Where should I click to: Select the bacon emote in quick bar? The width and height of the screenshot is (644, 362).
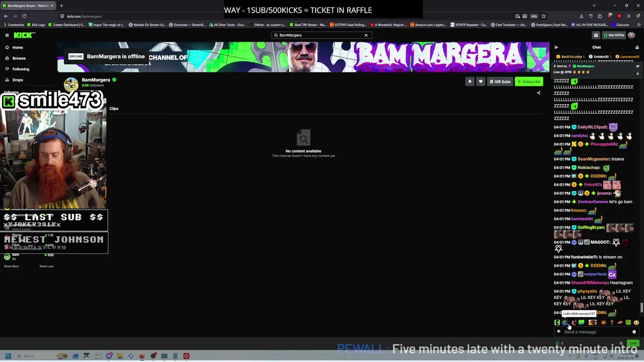(x=620, y=323)
